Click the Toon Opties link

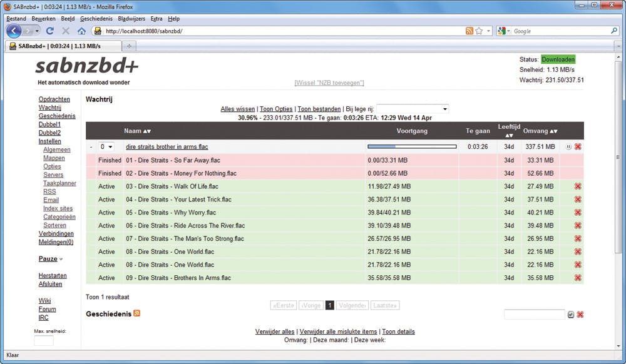276,109
